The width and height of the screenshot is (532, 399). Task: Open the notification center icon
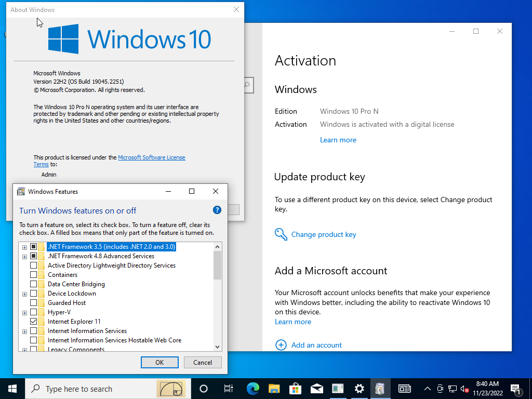[516, 389]
